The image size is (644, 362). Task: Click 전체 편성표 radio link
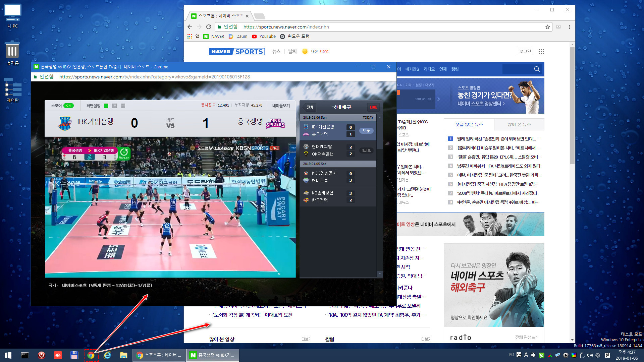tap(526, 337)
